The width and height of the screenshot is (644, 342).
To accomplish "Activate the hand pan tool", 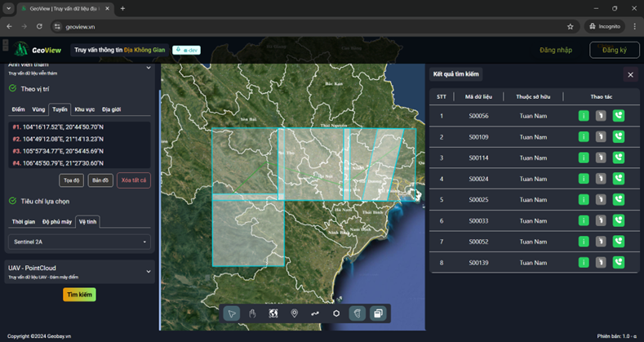I will [x=252, y=313].
